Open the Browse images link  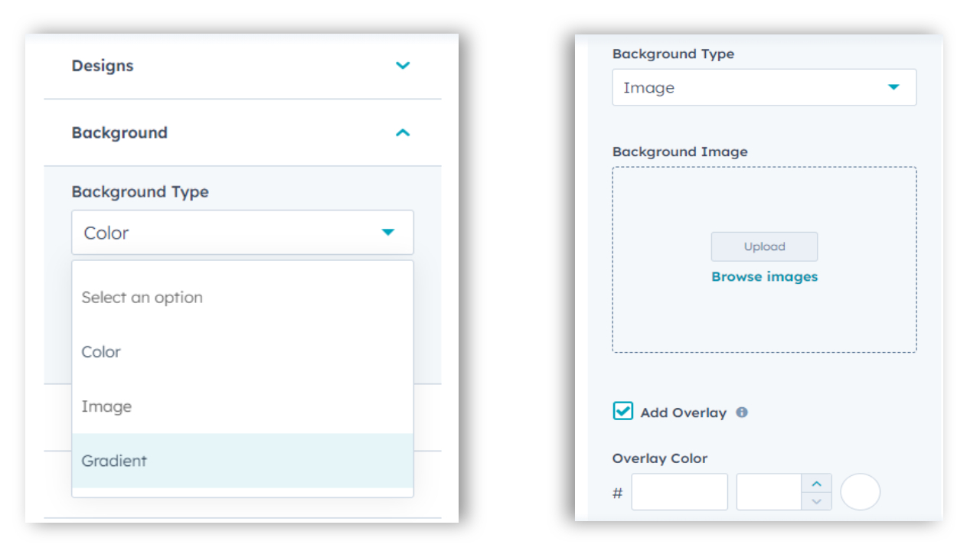pyautogui.click(x=764, y=277)
